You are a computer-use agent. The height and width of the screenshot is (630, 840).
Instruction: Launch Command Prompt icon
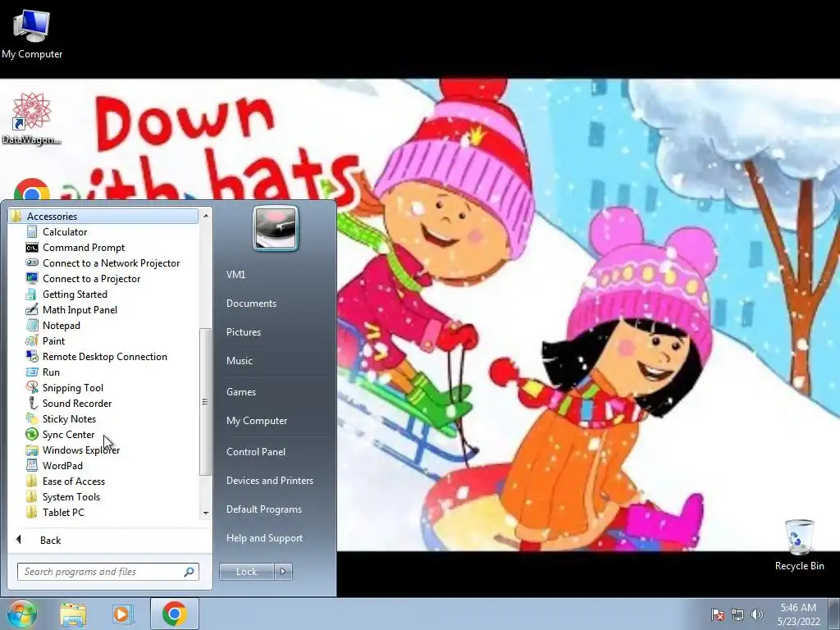[32, 248]
